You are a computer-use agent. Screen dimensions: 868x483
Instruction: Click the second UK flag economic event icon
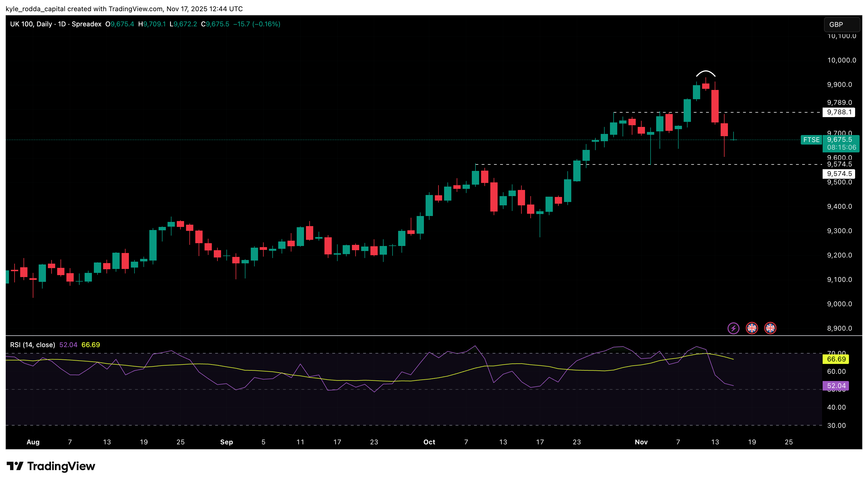click(770, 328)
